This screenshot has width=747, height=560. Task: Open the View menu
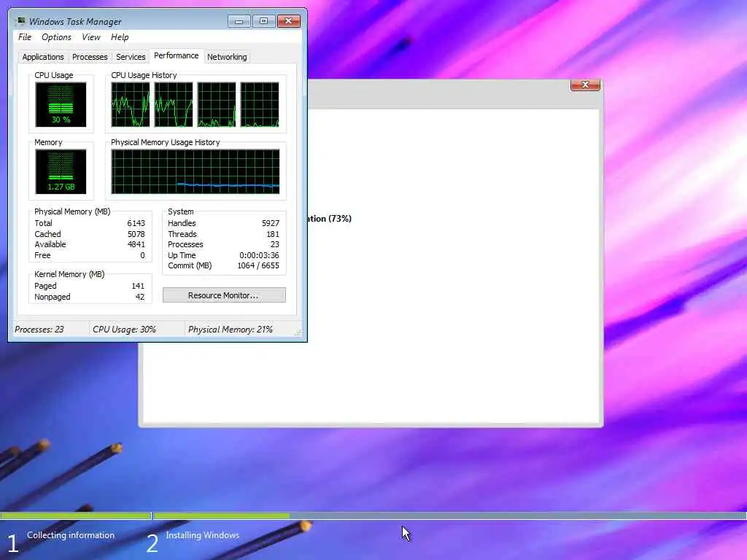[x=91, y=37]
